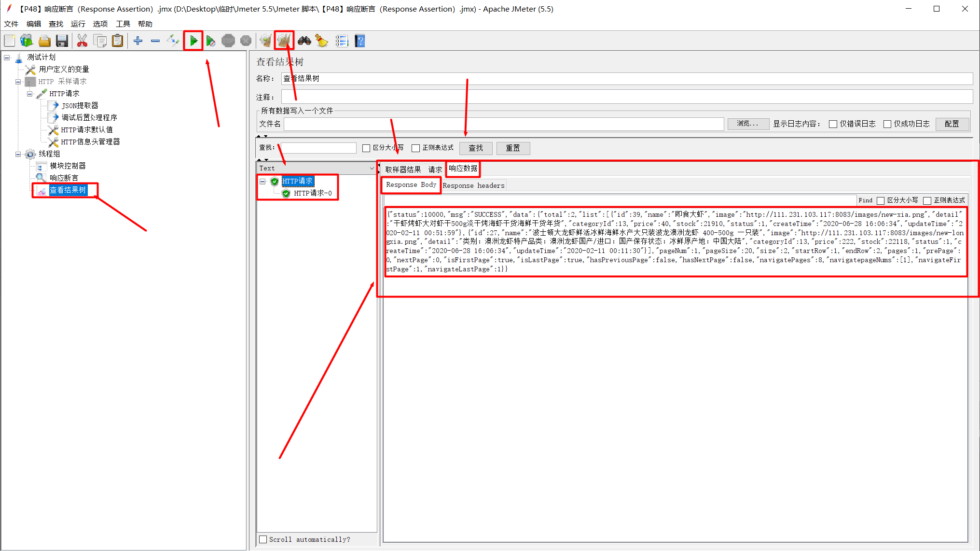This screenshot has width=980, height=551.
Task: Collapse the 线程组 tree node
Action: (x=18, y=154)
